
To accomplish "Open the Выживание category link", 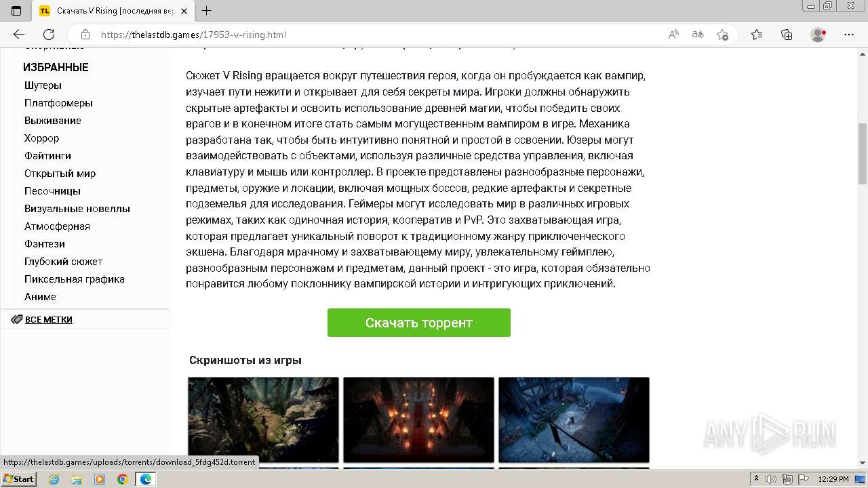I will click(53, 121).
